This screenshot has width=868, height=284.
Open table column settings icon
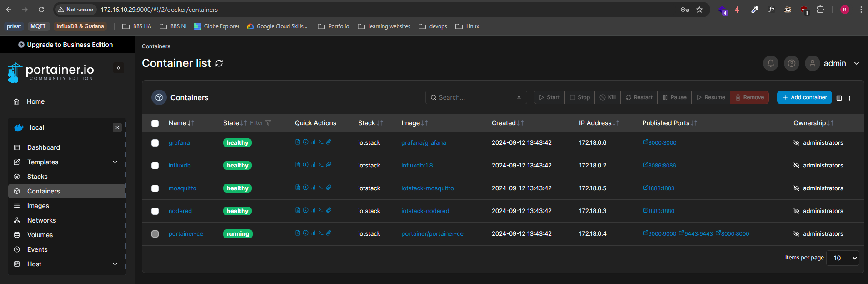839,98
